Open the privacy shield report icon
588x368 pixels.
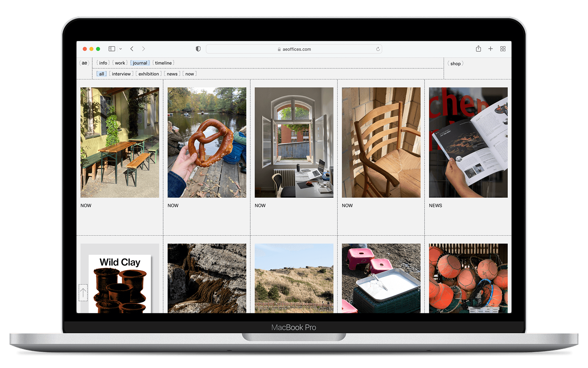[x=198, y=49]
